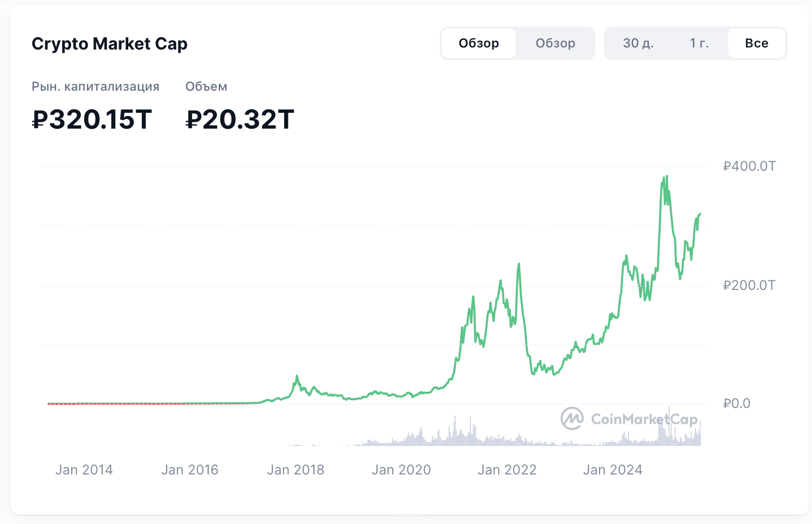Switch the chart to 1 г. range
Viewport: 812px width, 524px height.
699,43
